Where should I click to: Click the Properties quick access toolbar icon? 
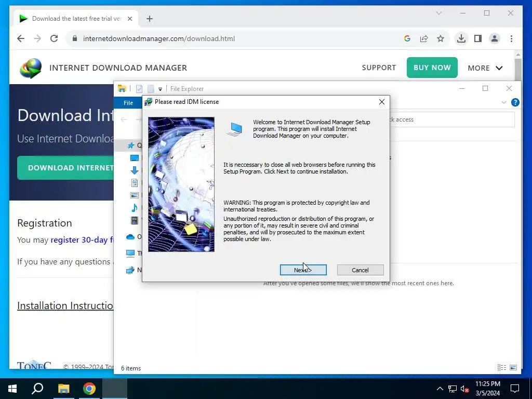click(x=139, y=89)
